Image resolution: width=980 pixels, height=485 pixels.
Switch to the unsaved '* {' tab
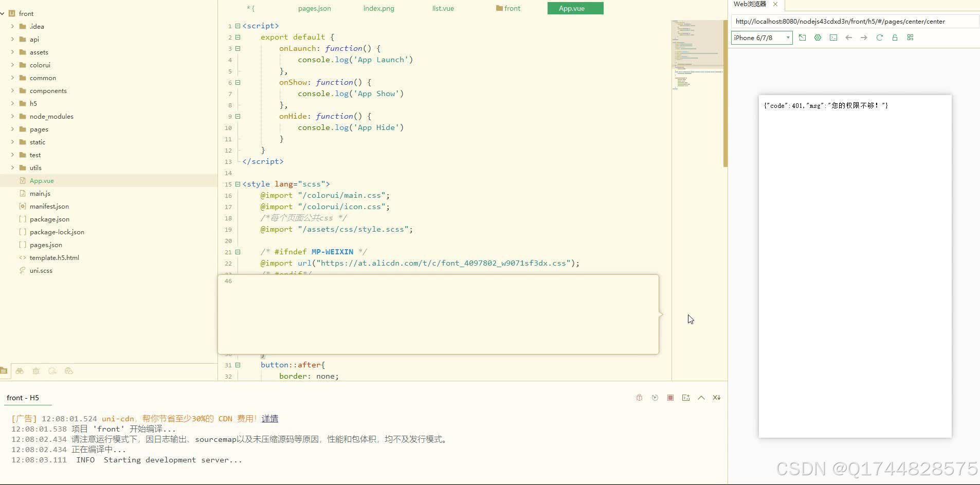[250, 8]
